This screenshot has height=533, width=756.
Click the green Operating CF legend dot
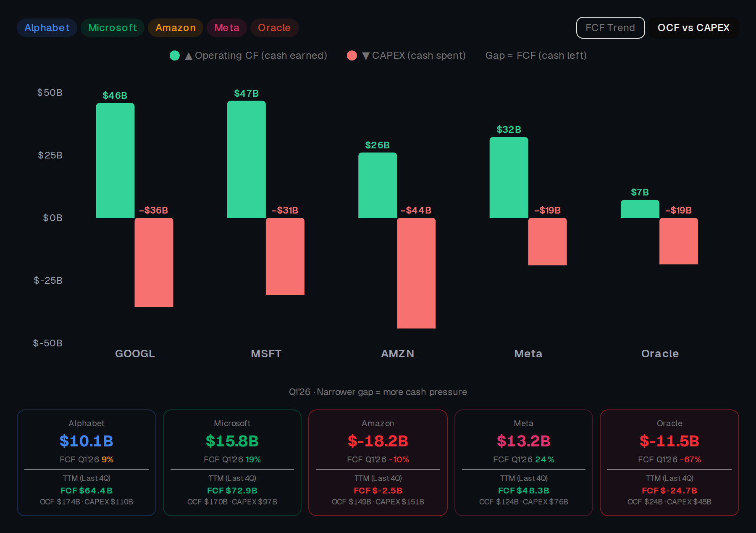coord(175,55)
